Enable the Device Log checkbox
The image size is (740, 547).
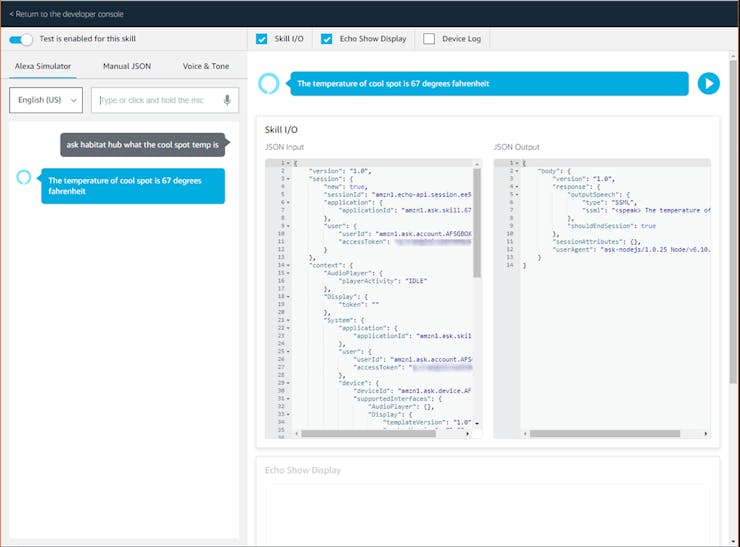[429, 39]
